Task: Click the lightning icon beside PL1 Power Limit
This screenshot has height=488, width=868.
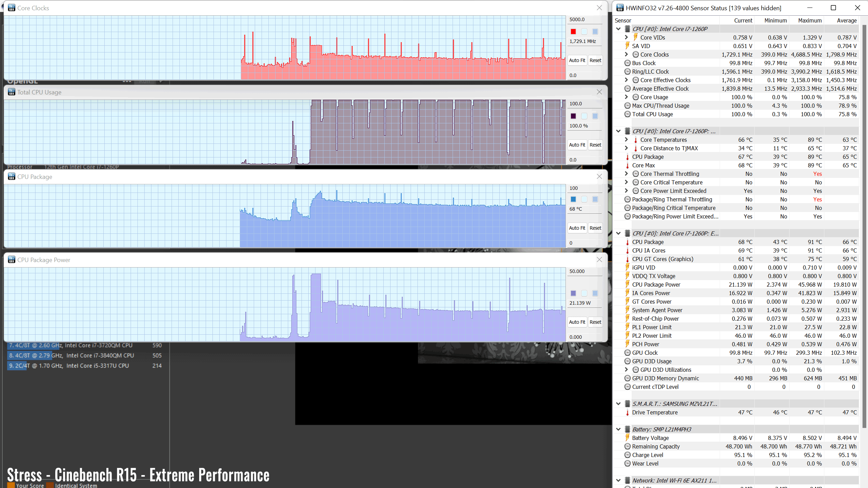Action: click(627, 327)
